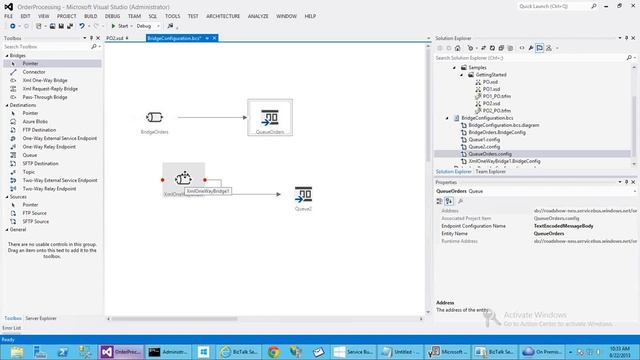Collapse BridgeConfiguration.bcs node
The width and height of the screenshot is (640, 360).
tap(447, 118)
